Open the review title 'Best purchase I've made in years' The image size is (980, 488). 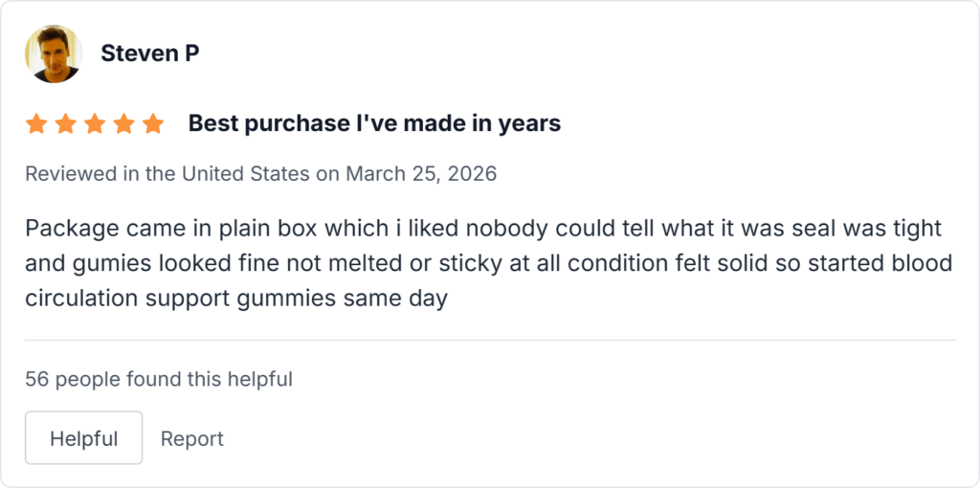[x=374, y=123]
